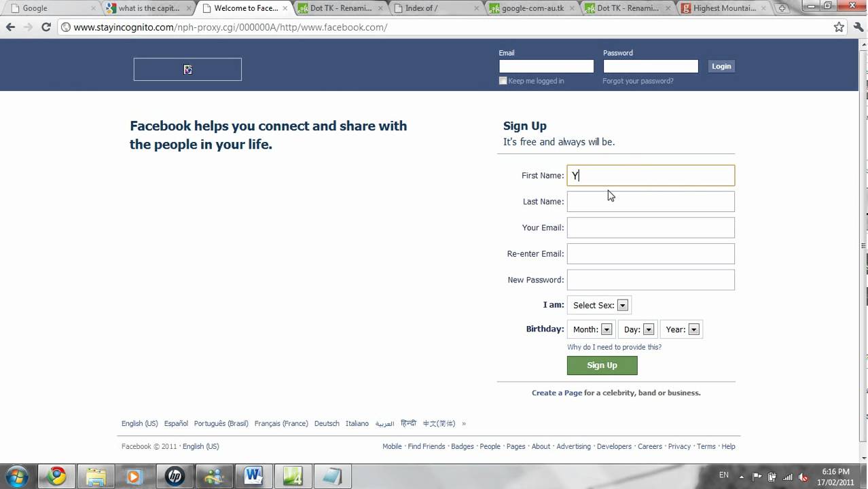The image size is (868, 489).
Task: Click the browser address bar URL
Action: 230,27
